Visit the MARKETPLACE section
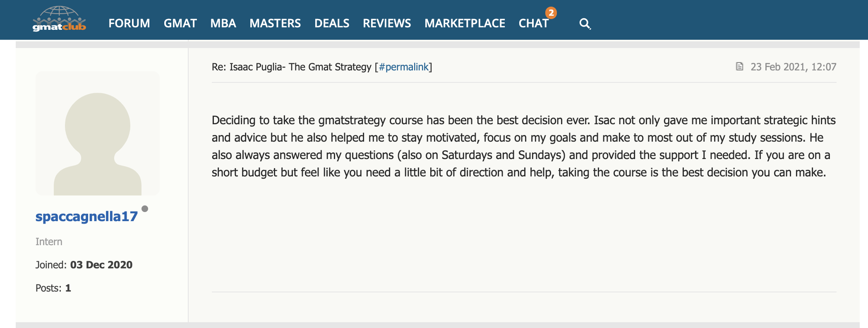868x328 pixels. 465,23
